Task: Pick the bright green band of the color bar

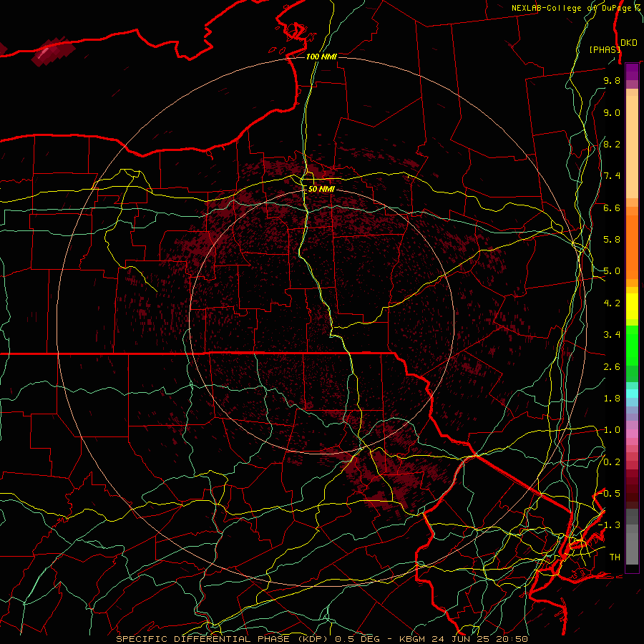Action: (632, 345)
